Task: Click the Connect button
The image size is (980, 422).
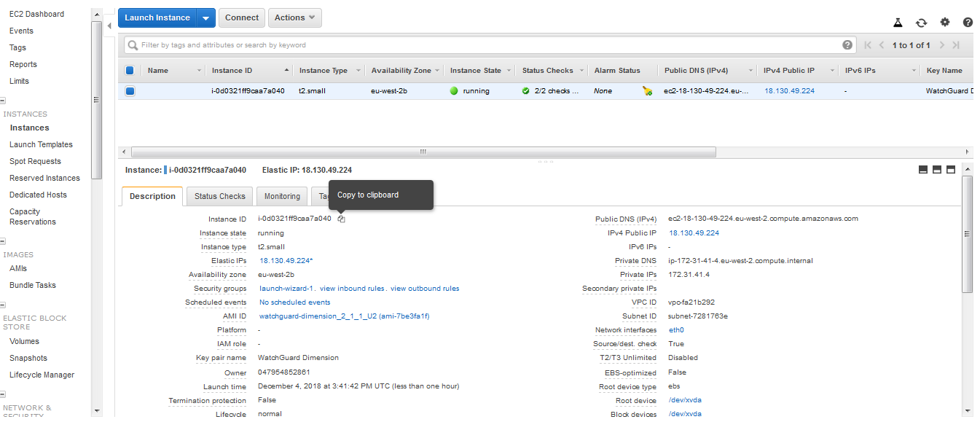Action: point(241,17)
